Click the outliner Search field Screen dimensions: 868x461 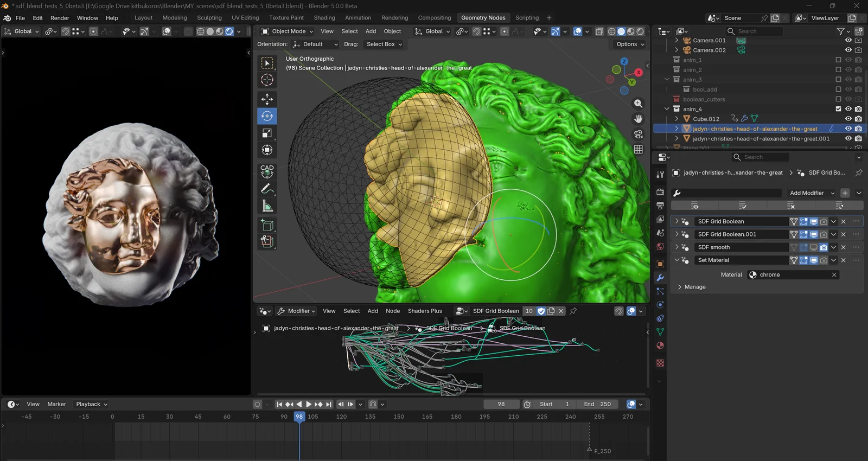754,31
